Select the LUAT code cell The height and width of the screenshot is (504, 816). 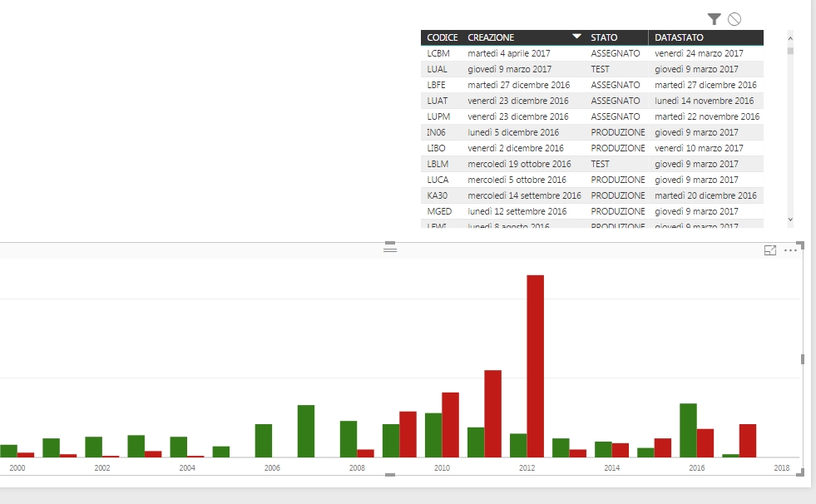(438, 101)
